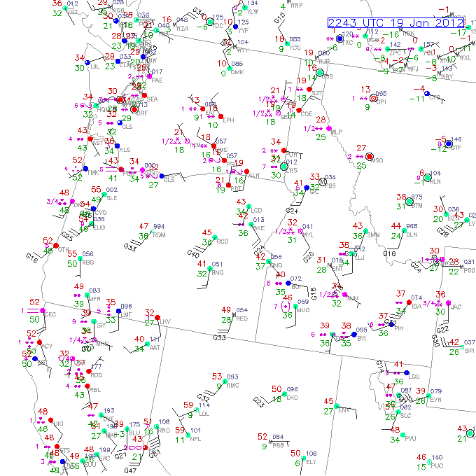This screenshot has width=476, height=476.
Task: Click the RDM station square marker
Action: coord(151,232)
